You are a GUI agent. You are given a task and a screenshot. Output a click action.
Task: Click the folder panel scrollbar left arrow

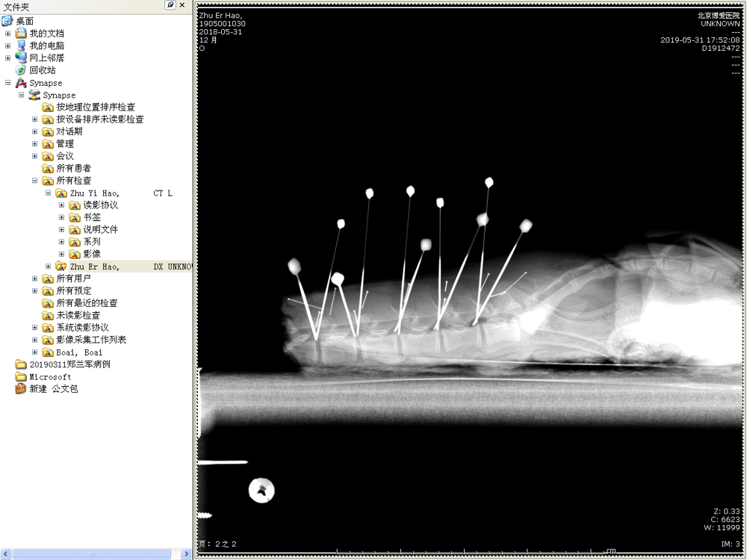click(x=6, y=554)
